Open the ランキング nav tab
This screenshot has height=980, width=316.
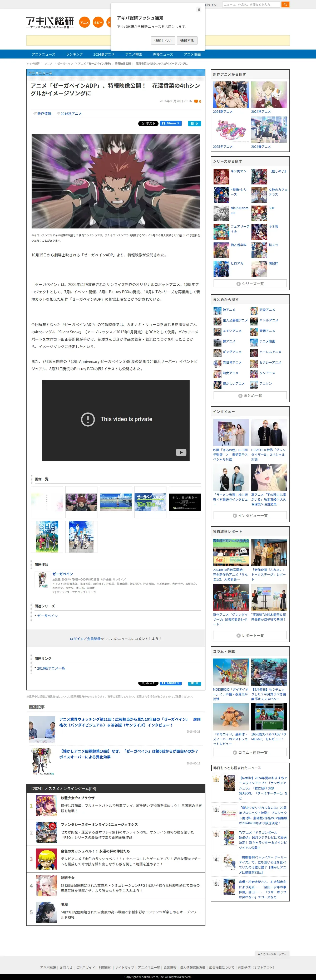pos(74,54)
